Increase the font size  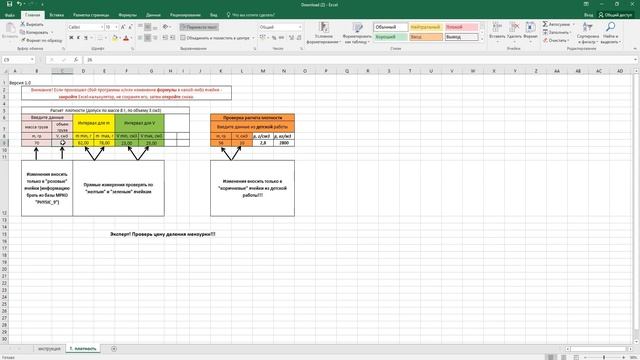(123, 27)
